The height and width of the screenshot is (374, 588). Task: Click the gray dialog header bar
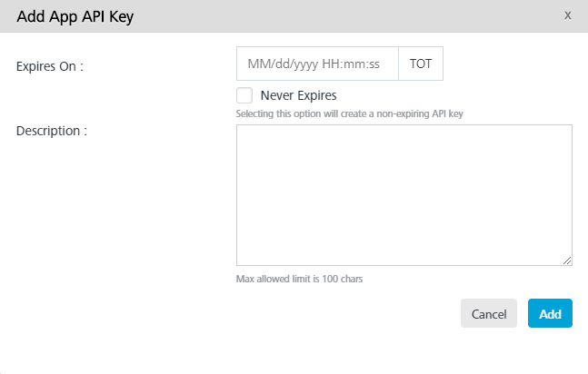(x=294, y=16)
